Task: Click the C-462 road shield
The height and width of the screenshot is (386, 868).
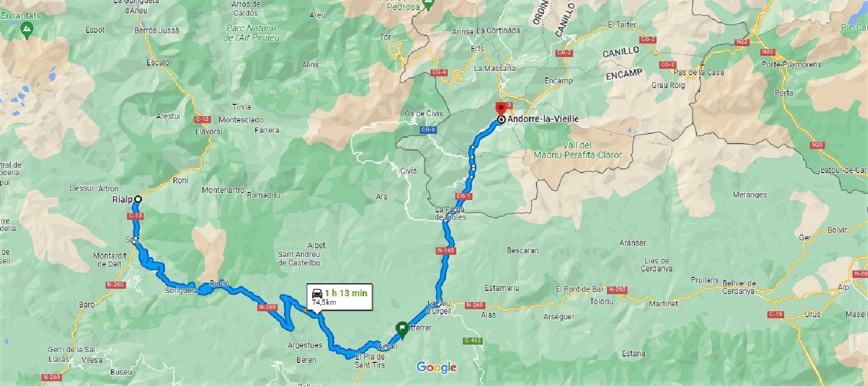Action: (x=472, y=340)
